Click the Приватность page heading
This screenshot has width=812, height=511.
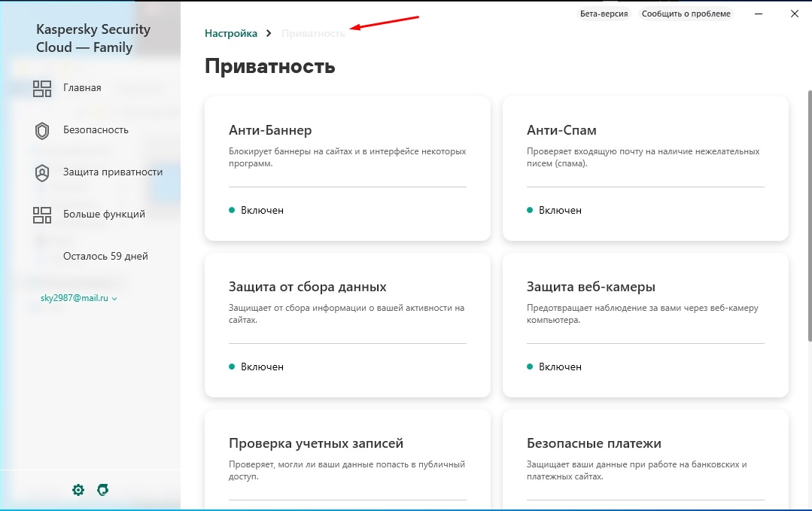point(270,67)
